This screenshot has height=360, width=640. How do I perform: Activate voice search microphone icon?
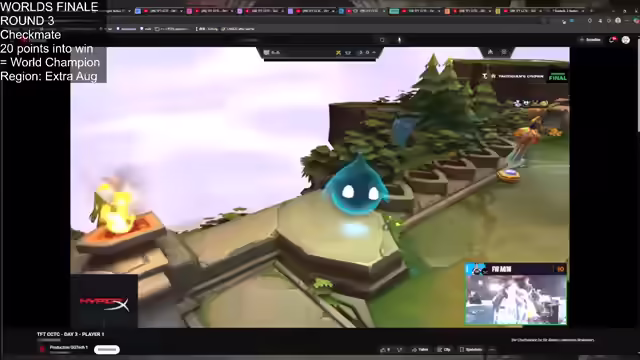[400, 40]
